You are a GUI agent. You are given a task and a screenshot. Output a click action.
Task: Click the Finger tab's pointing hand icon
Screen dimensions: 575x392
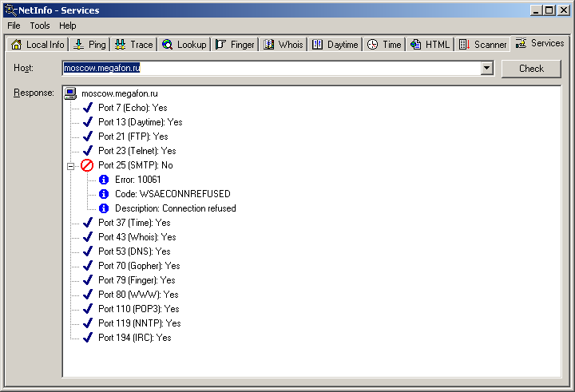220,45
